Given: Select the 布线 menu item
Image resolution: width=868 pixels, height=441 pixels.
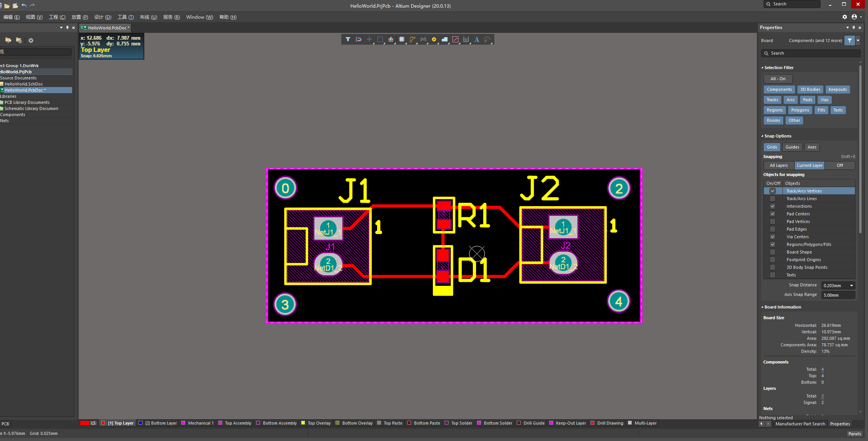Looking at the screenshot, I should point(146,16).
